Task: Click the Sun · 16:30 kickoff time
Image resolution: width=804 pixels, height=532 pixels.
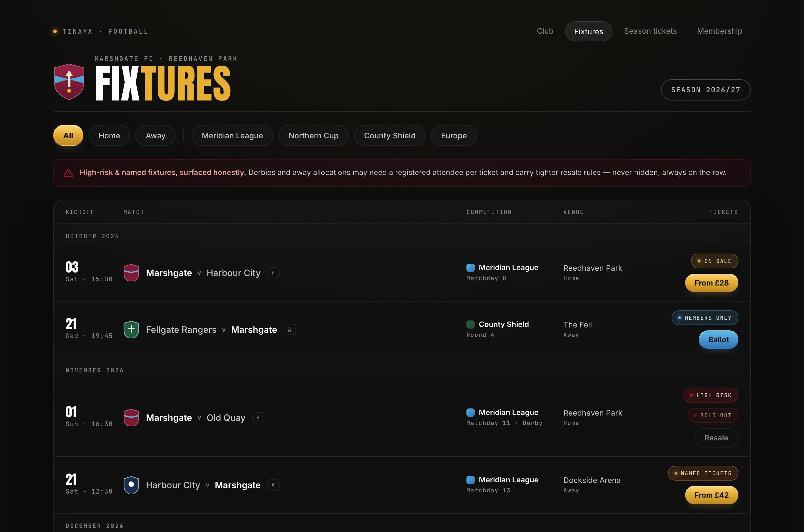Action: [89, 424]
